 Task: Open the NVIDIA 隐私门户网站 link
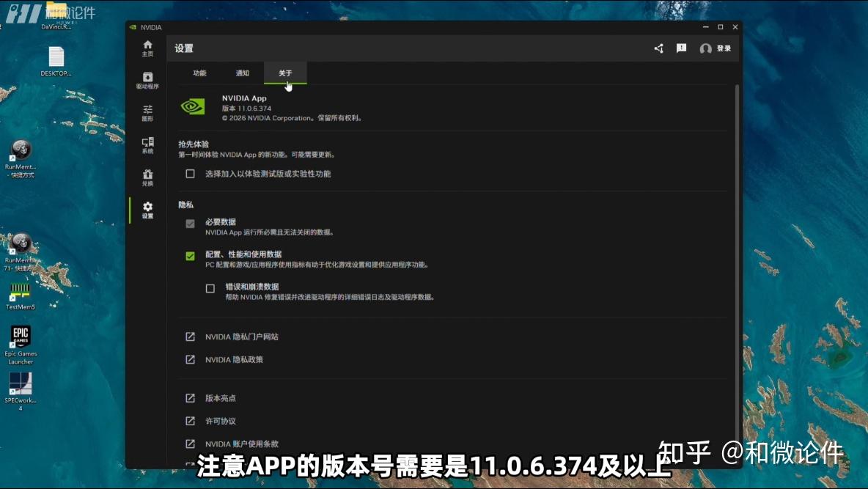241,337
